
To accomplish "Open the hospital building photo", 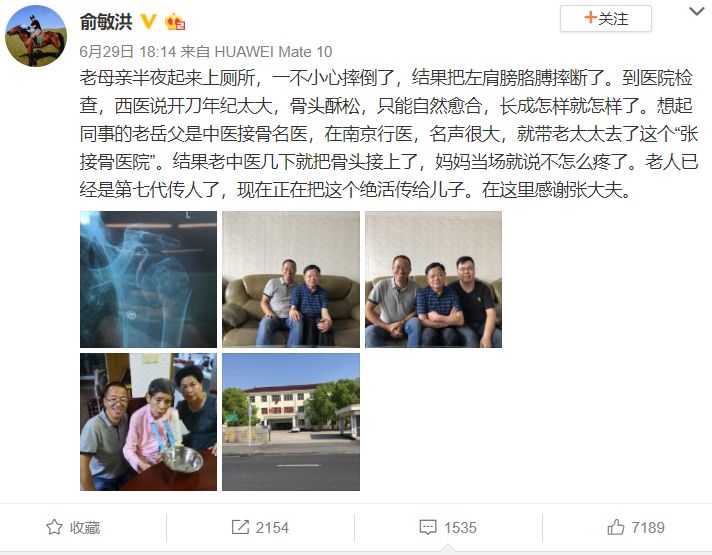I will pyautogui.click(x=291, y=422).
